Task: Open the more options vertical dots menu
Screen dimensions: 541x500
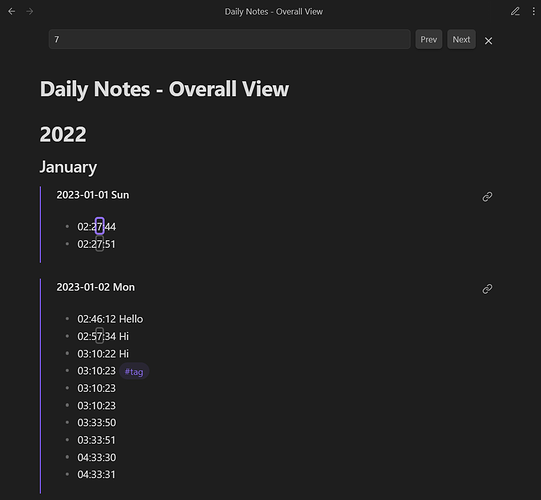Action: point(533,12)
